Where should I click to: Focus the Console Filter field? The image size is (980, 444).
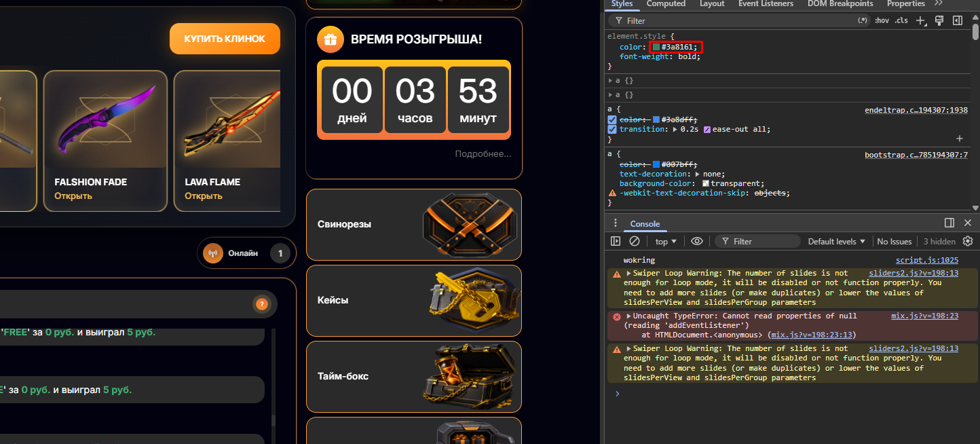point(759,241)
